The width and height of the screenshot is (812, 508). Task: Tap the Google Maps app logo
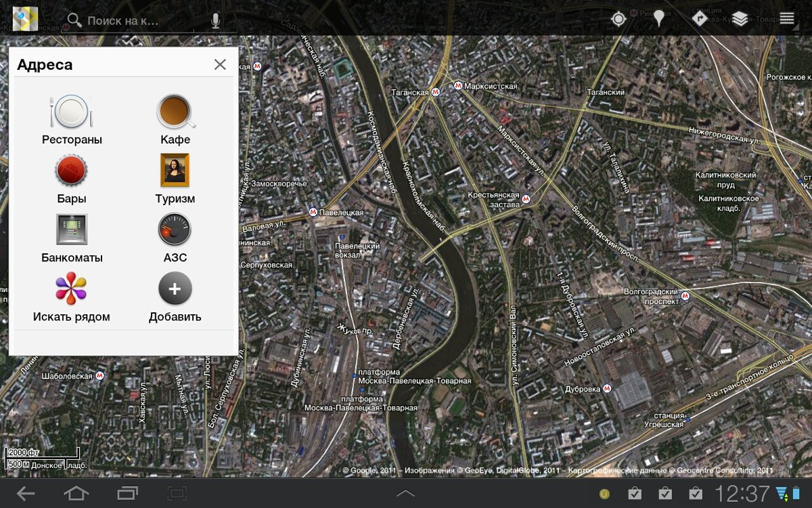click(25, 18)
